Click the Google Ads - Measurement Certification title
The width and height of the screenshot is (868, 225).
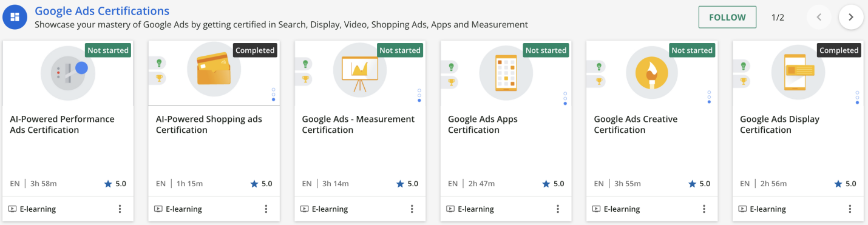(358, 124)
